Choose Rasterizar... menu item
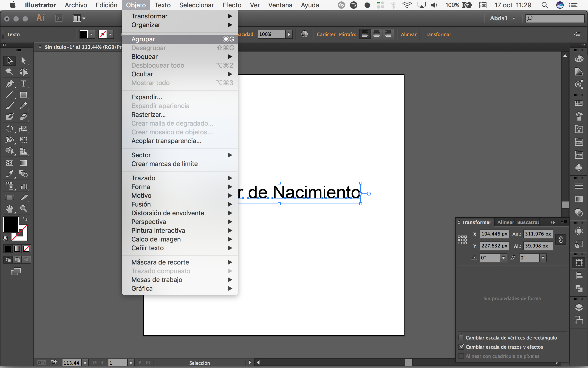Screen dimensions: 588x368 [180, 115]
